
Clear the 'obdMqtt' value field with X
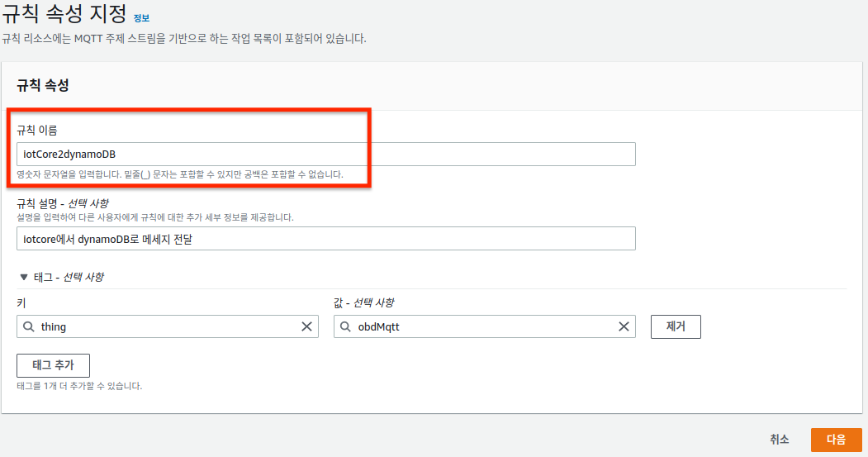(624, 326)
